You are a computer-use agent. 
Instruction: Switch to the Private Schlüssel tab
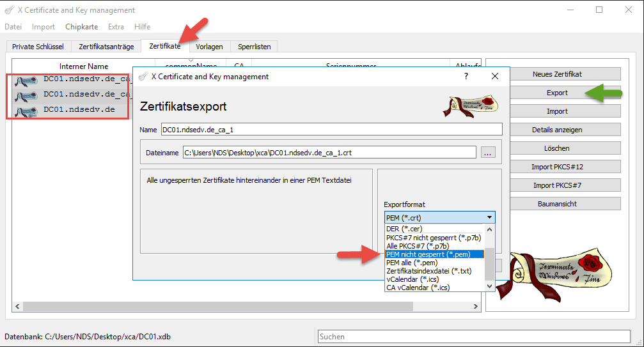(38, 47)
